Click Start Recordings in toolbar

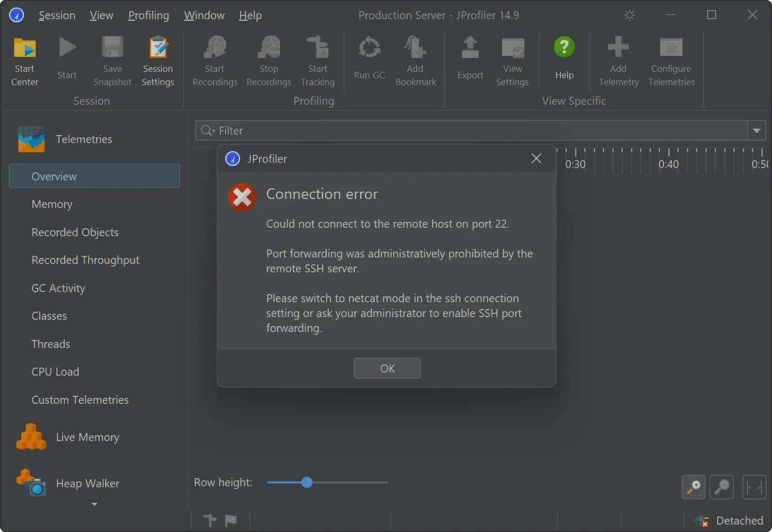(215, 62)
